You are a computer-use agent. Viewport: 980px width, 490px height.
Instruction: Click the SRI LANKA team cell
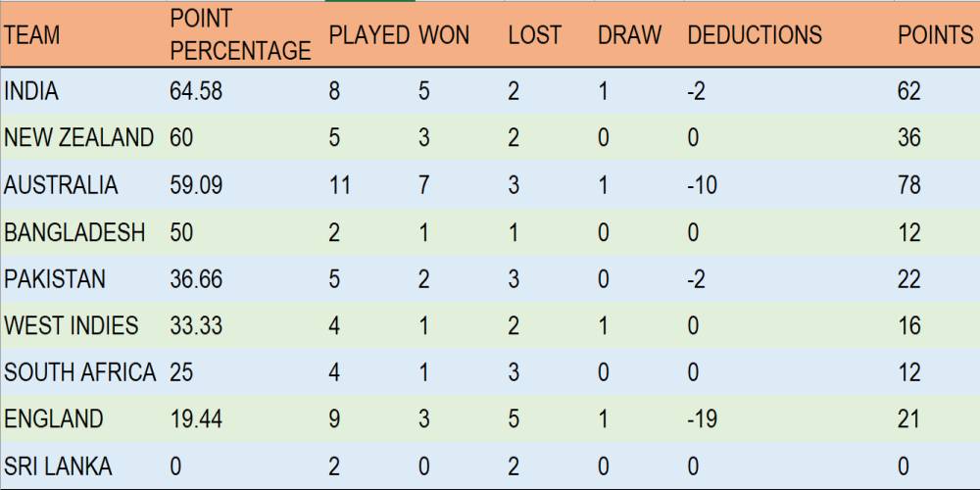coord(83,465)
